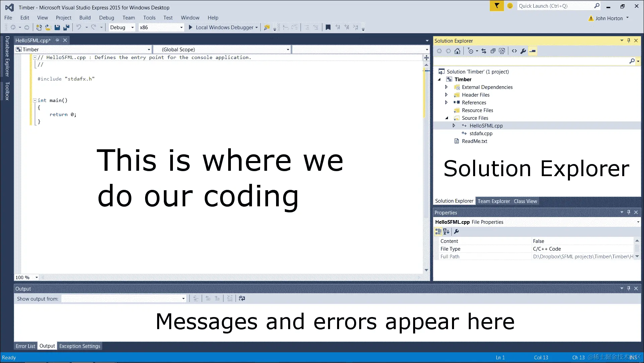Switch to the Error List tab
The image size is (644, 363).
25,346
